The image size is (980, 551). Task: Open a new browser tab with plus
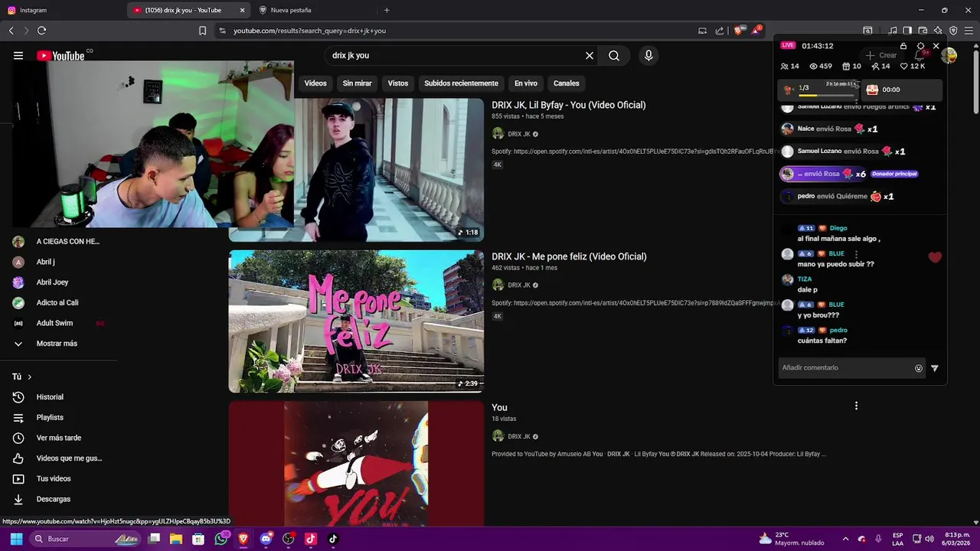(x=387, y=10)
